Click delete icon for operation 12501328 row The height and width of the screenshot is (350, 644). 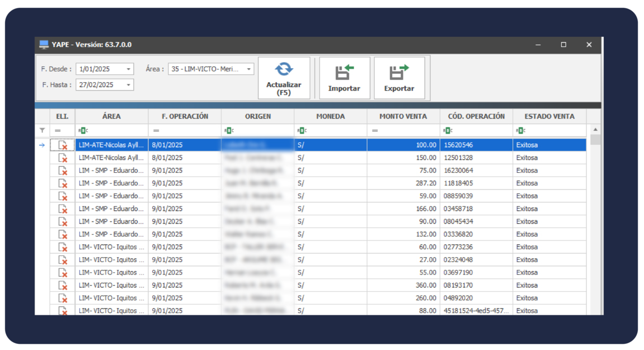point(62,158)
